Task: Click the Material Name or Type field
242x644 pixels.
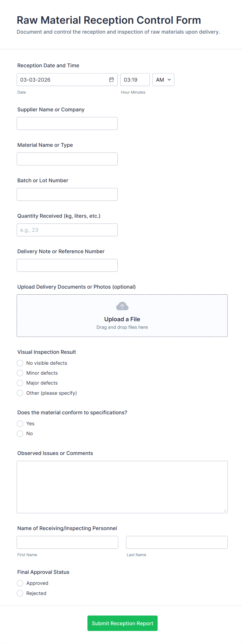Action: coord(67,159)
